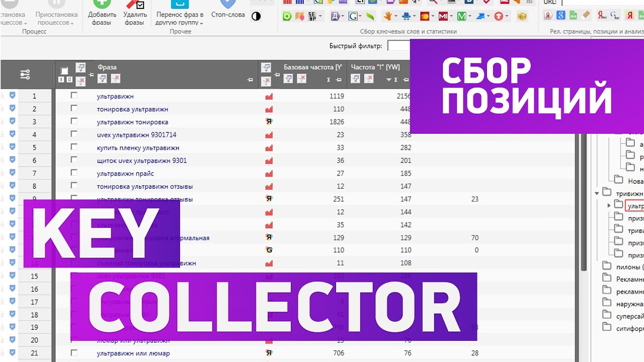
Task: Open filter for Базовая частота column
Action: [x=288, y=78]
